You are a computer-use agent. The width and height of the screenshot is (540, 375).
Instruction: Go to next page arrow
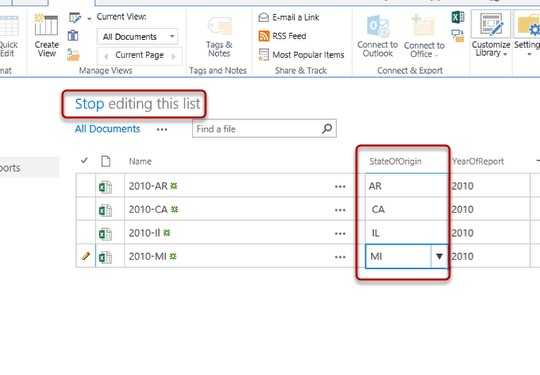[x=173, y=56]
